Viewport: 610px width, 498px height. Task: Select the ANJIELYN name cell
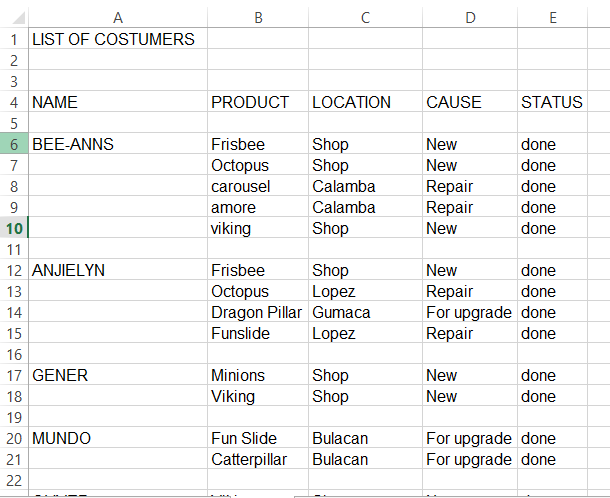point(69,270)
